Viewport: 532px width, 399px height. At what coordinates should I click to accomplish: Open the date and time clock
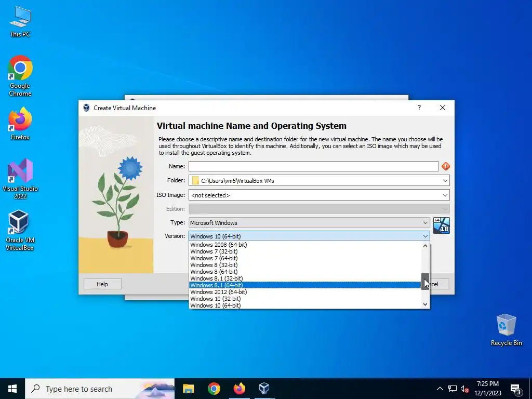[x=487, y=389]
